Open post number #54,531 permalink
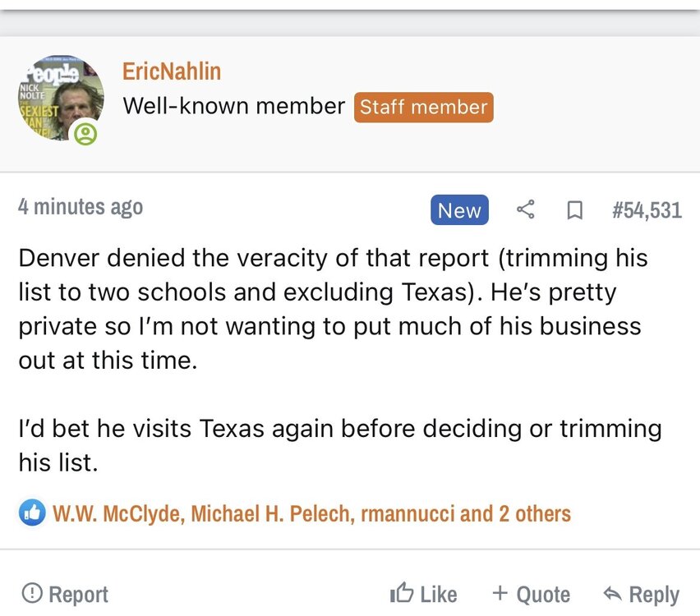Screen dimensions: 700x616 pyautogui.click(x=647, y=210)
